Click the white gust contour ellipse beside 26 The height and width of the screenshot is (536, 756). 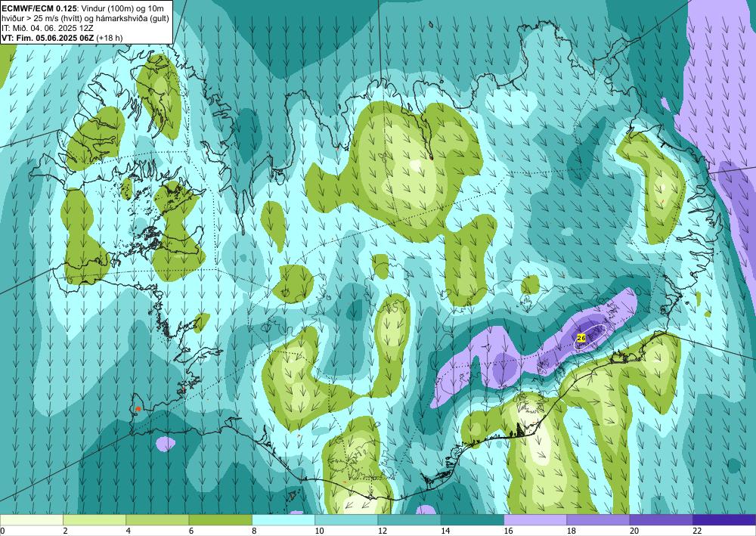pos(590,336)
